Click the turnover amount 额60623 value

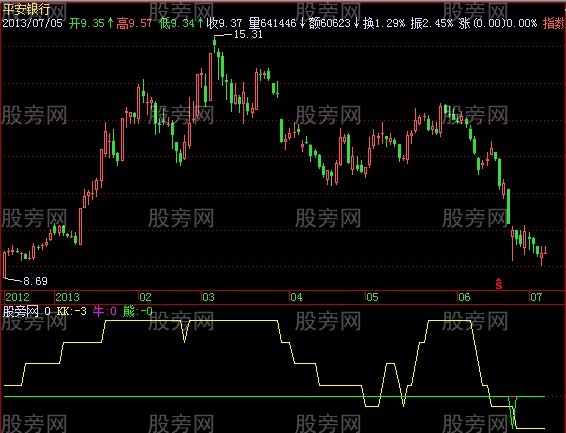point(330,24)
